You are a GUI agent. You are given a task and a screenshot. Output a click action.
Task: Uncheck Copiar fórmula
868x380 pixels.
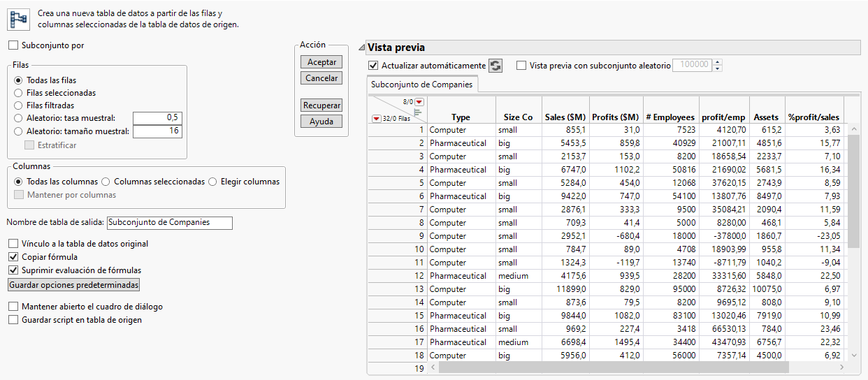coord(14,257)
